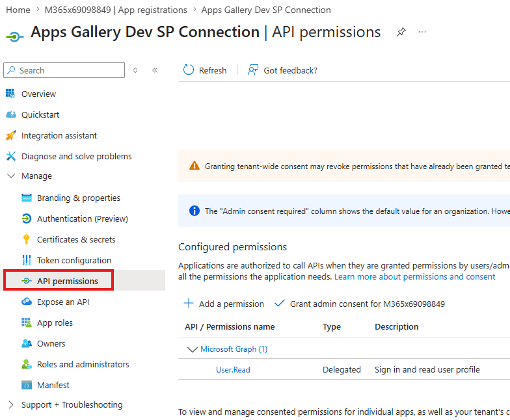Click the Owners people icon
Screen dimensions: 510x420
click(x=26, y=343)
